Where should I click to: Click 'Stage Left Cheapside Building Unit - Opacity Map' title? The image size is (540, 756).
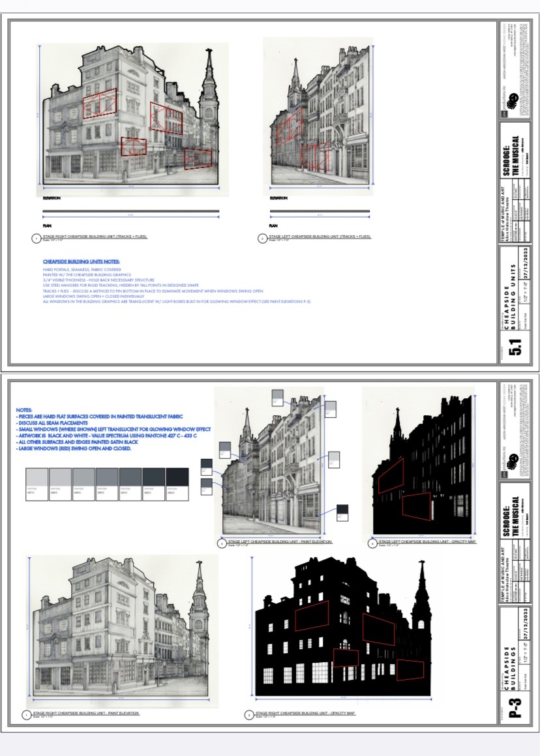coord(427,542)
